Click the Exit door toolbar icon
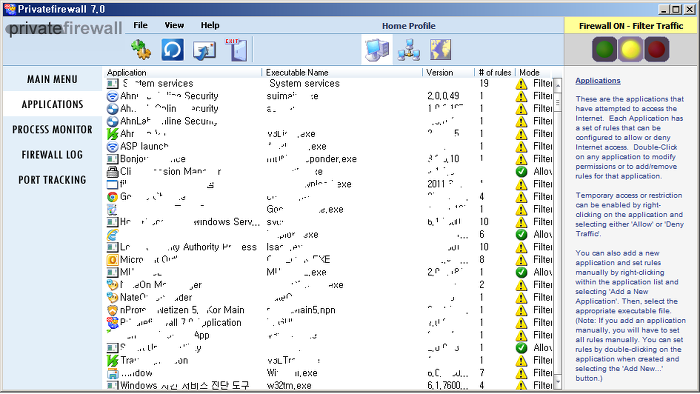Viewport: 700px width, 394px height. [x=236, y=50]
